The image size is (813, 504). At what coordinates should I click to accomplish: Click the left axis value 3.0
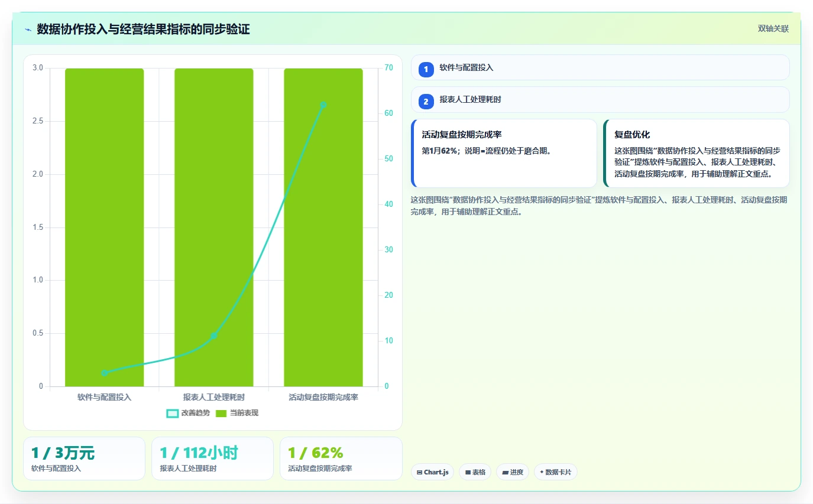pos(38,68)
